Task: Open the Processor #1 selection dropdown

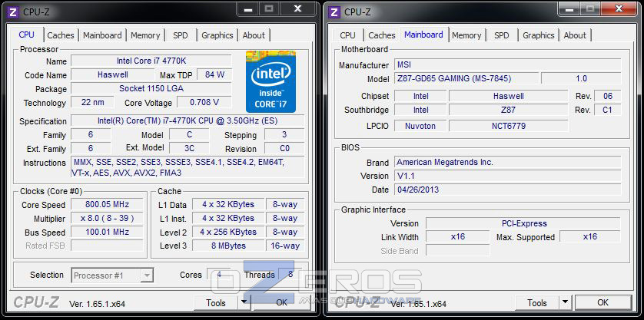Action: coord(112,275)
